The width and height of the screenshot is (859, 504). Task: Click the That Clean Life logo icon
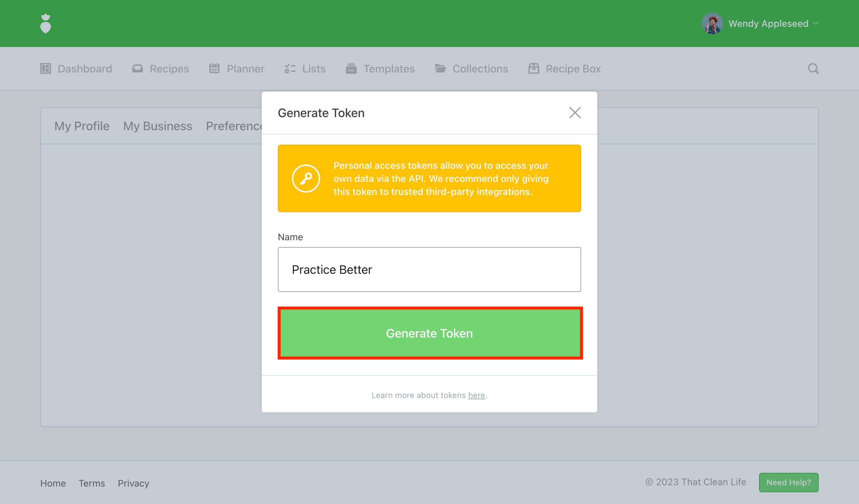(x=45, y=23)
